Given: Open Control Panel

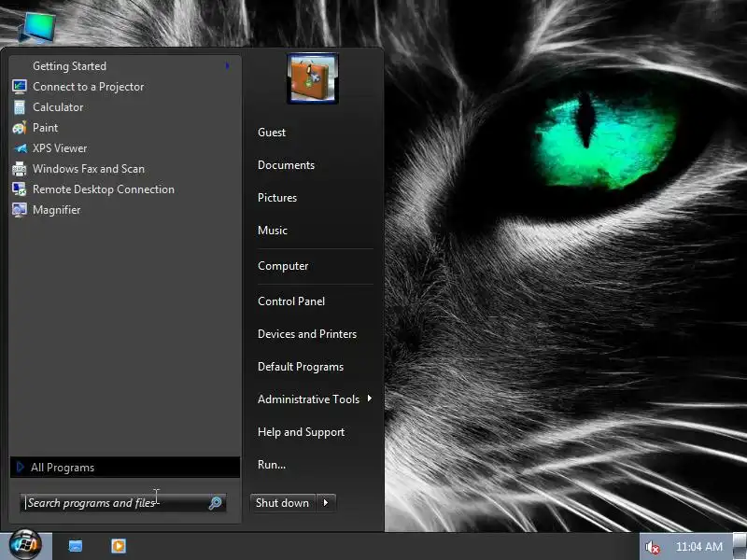Looking at the screenshot, I should [x=291, y=301].
